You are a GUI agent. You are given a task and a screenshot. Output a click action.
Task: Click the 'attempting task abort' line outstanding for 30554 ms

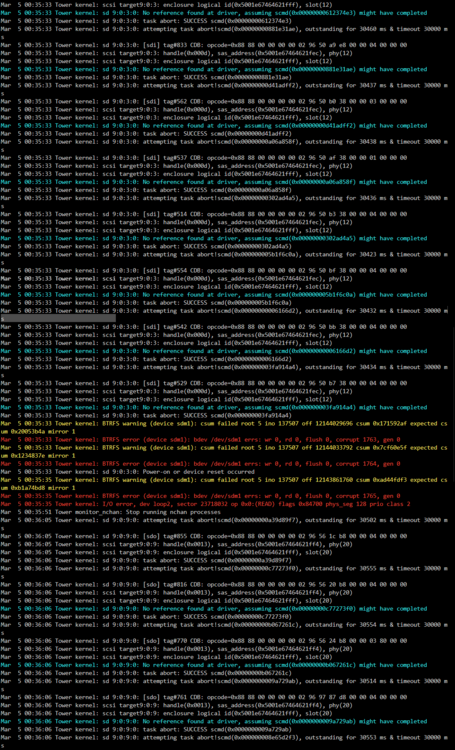coord(224,629)
